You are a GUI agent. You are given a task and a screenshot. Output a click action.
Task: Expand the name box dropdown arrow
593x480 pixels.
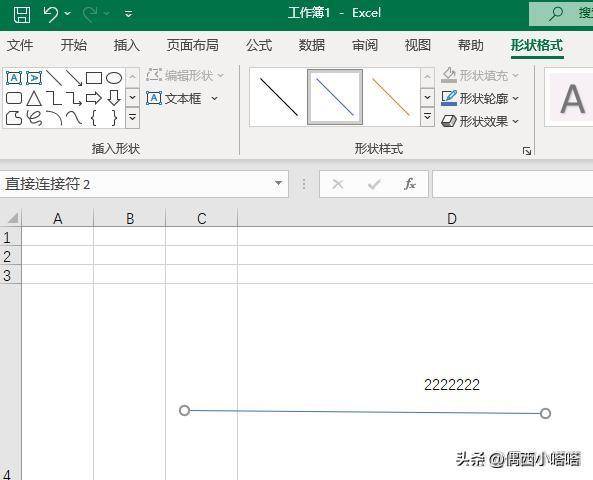(278, 183)
